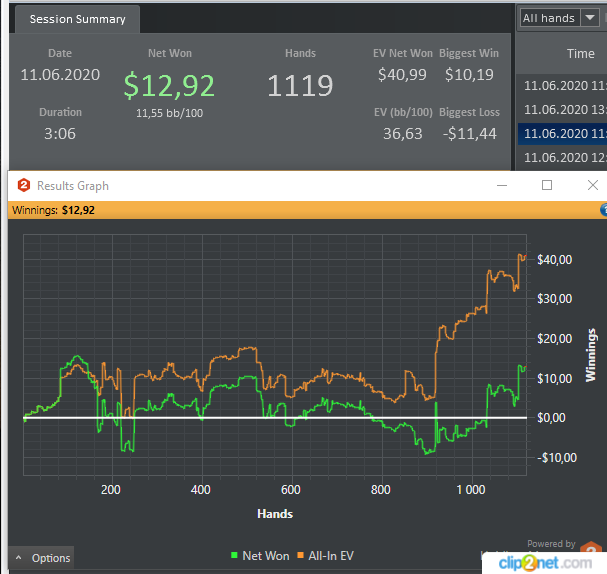The height and width of the screenshot is (574, 607).
Task: Toggle the All-In EV legend swatch
Action: click(x=300, y=555)
